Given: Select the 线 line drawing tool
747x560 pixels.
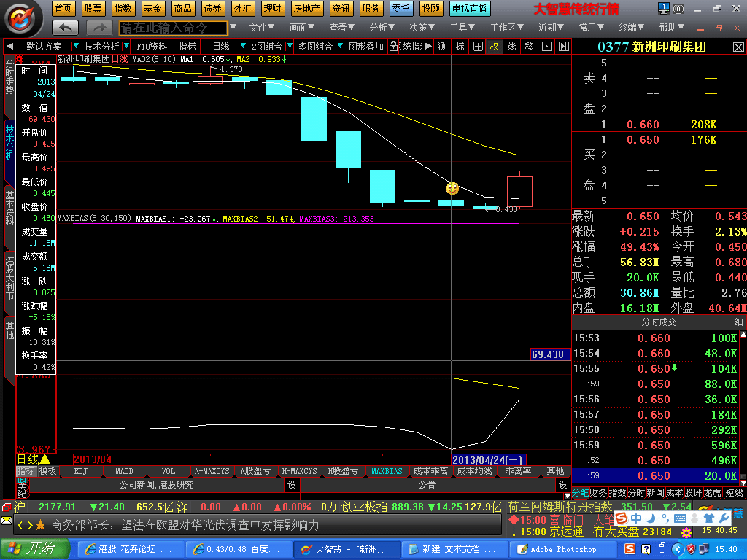Looking at the screenshot, I should tap(511, 46).
